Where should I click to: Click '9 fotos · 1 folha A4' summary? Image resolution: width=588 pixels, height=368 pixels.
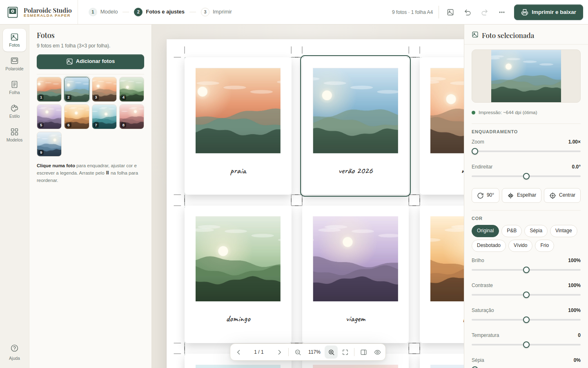(412, 12)
